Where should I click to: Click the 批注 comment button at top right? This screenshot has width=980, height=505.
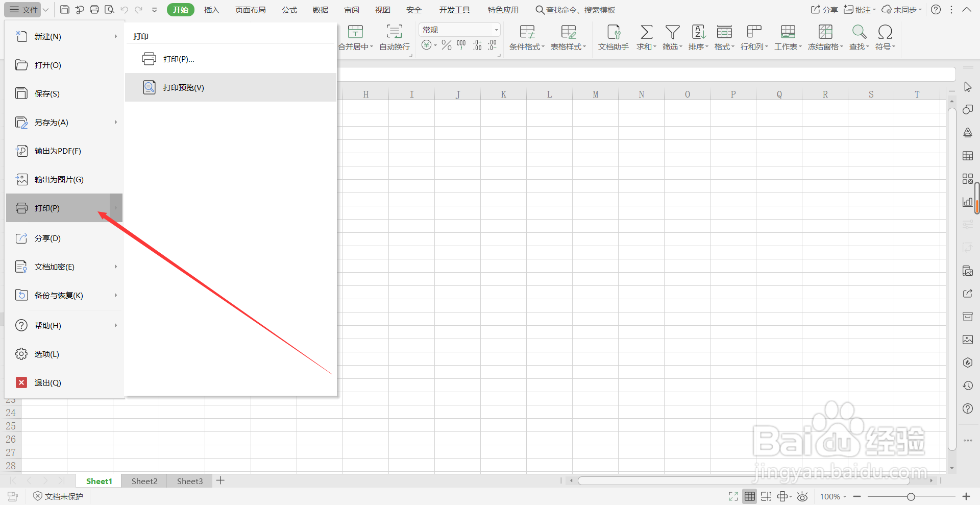click(859, 10)
